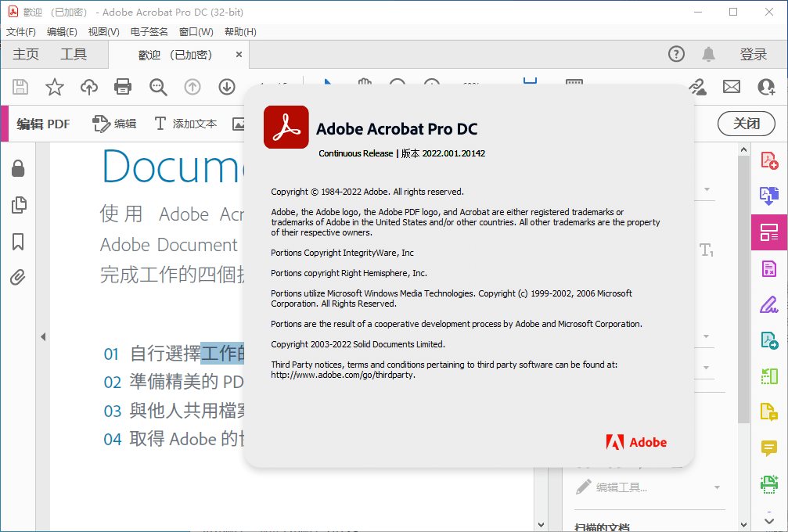Image resolution: width=788 pixels, height=532 pixels.
Task: Open the Fill & Sign pen tool
Action: tap(769, 304)
